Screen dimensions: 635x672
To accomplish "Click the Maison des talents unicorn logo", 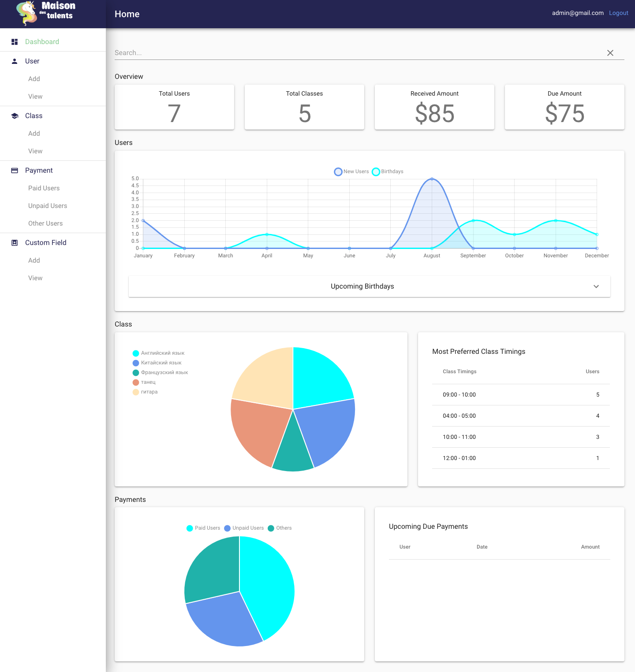I will [x=46, y=13].
